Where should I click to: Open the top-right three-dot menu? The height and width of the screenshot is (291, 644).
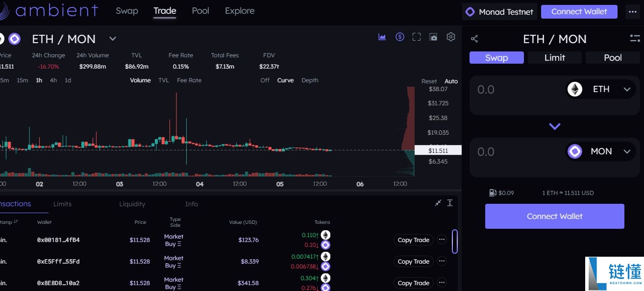coord(632,12)
